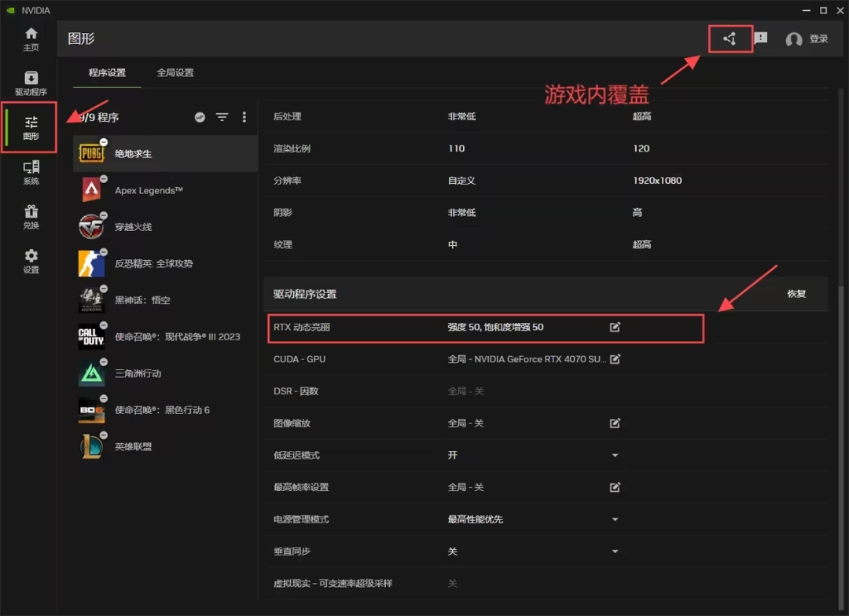Edit the CUDA - GPU setting
This screenshot has height=616, width=849.
pyautogui.click(x=615, y=359)
